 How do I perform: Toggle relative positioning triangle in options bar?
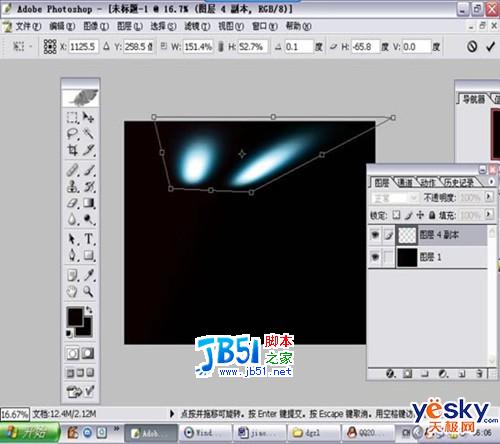[106, 46]
